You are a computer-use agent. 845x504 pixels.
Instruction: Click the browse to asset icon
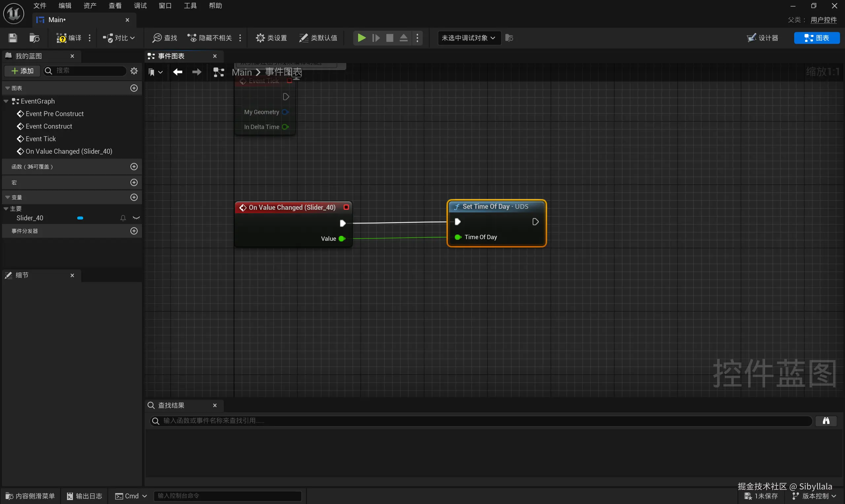(34, 38)
